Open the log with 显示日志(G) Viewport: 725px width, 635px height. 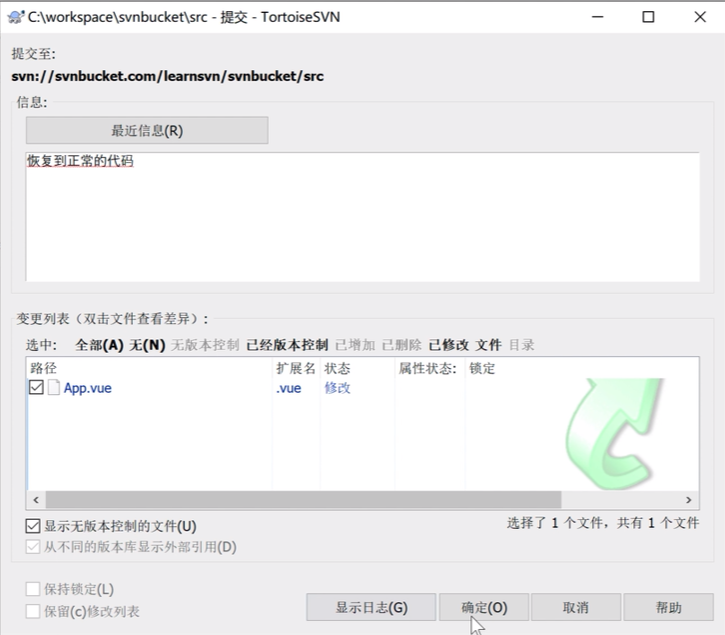coord(371,607)
